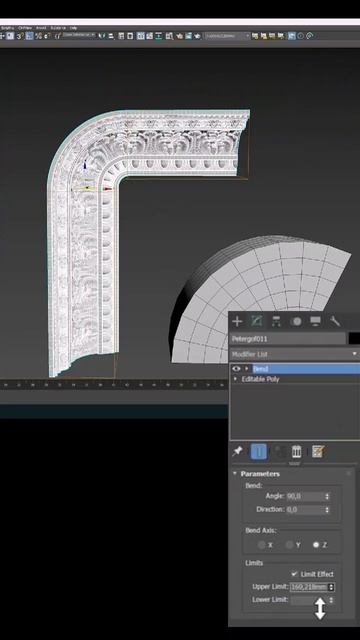
Task: Select the X bend axis
Action: pos(262,545)
